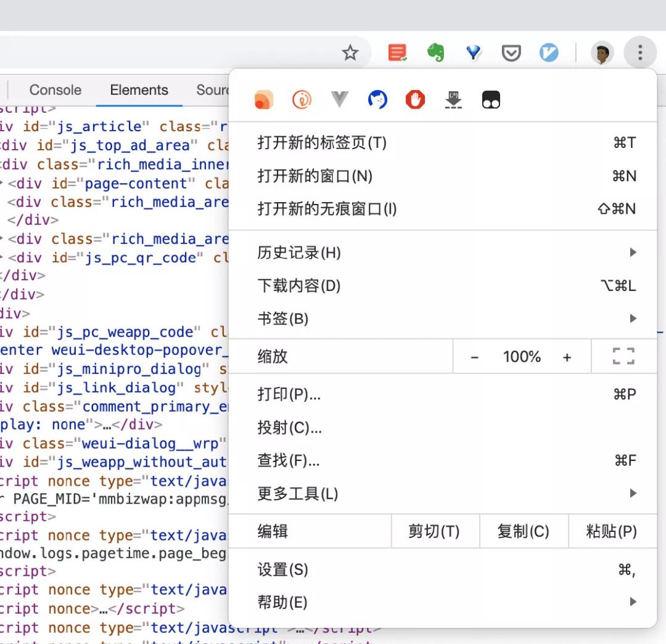Expand the 更多工具(L) submenu
The image size is (666, 644).
pos(443,493)
